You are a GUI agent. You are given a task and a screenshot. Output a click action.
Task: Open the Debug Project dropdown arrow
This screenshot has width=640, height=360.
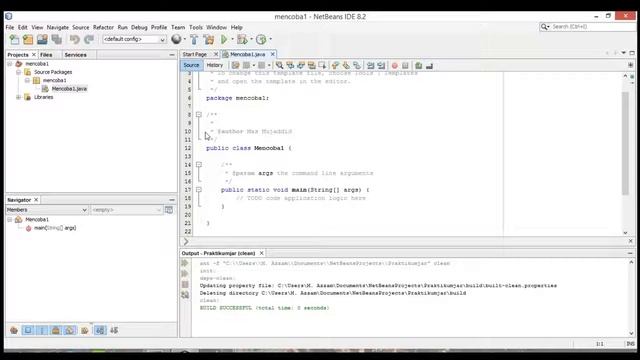[251, 39]
